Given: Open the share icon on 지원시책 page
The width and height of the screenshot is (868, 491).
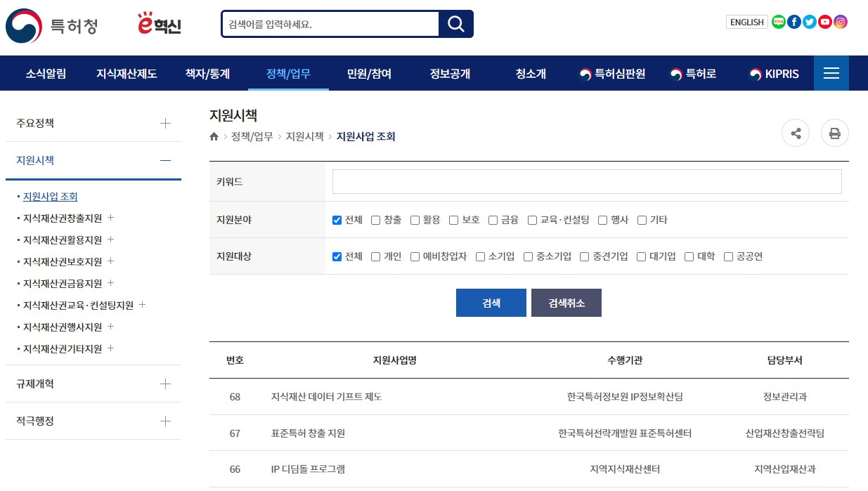Looking at the screenshot, I should point(796,133).
